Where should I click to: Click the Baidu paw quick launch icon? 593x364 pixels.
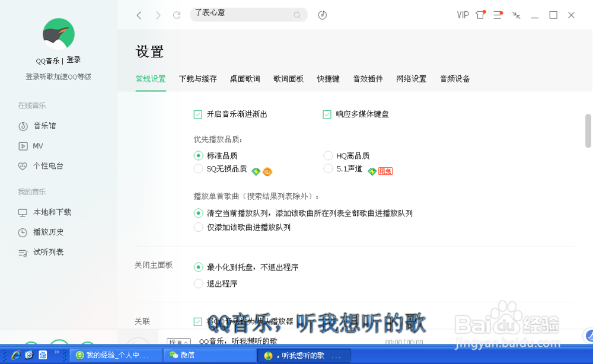[x=43, y=355]
